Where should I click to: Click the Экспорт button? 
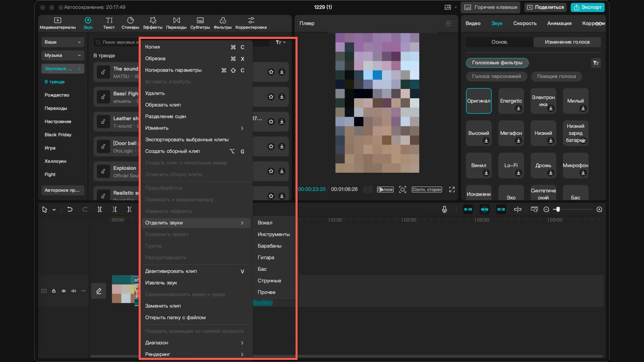pos(587,7)
